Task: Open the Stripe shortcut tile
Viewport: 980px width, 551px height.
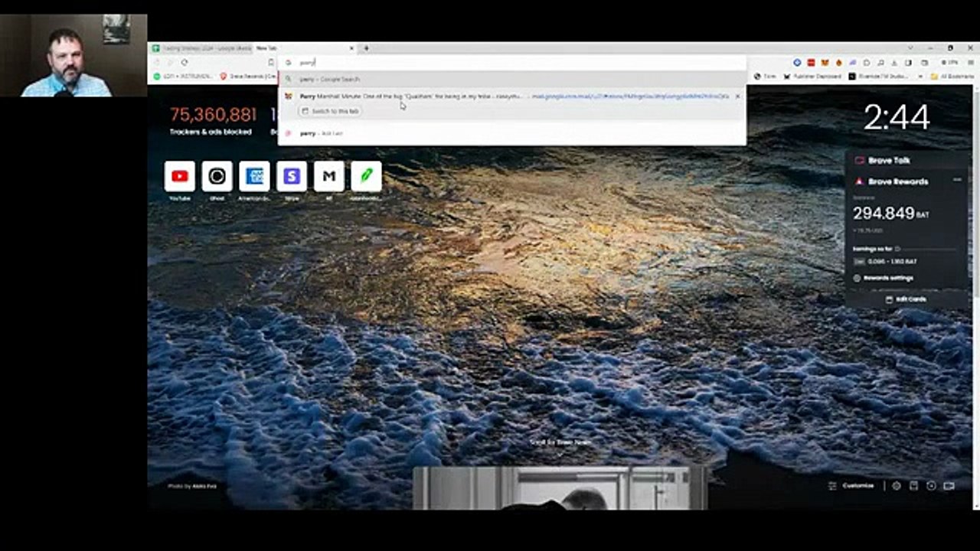Action: pos(292,176)
